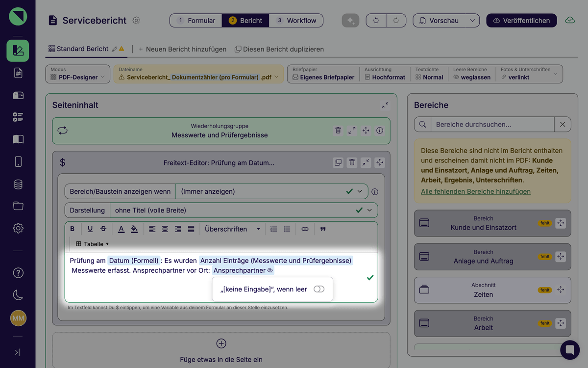Switch to the Formular step tab
588x368 pixels.
196,20
